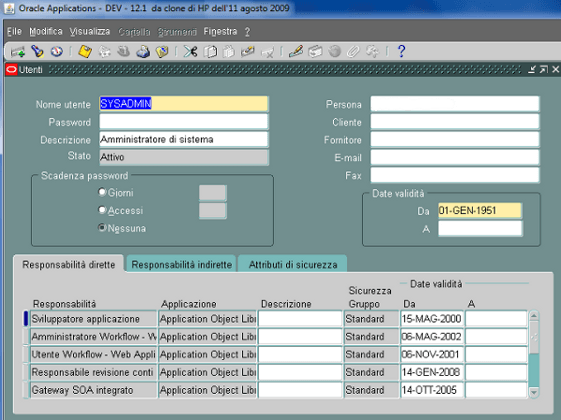Switch to Responsabilità dirette tab
Screen dimensions: 561x420
point(69,265)
